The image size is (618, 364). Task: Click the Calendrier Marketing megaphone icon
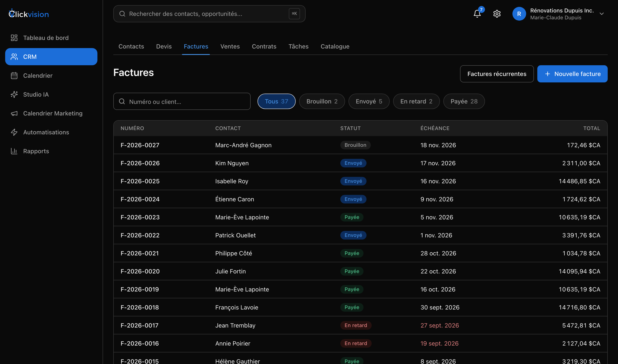[x=14, y=113]
